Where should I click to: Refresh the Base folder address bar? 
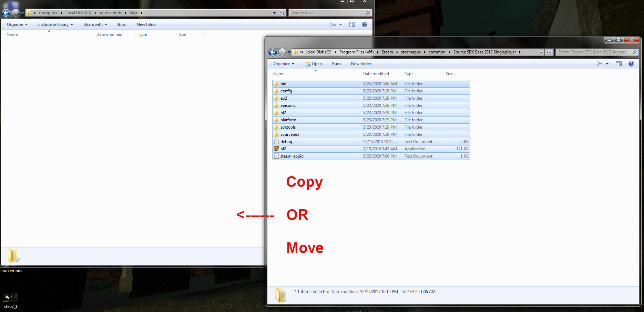pos(282,13)
